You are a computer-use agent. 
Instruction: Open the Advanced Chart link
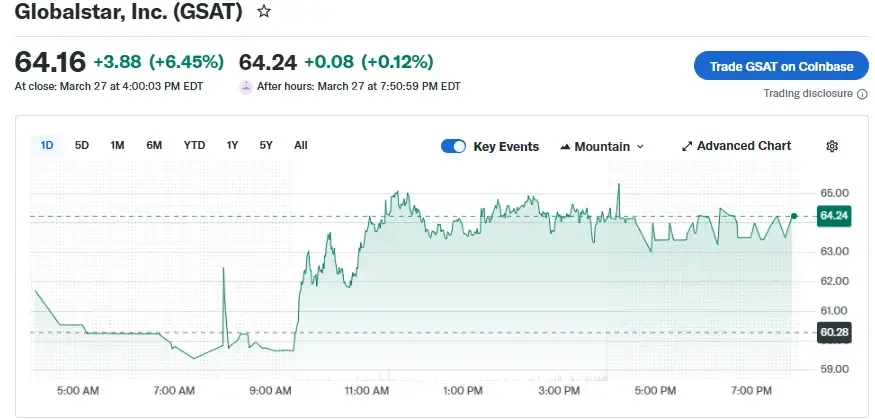coord(737,146)
